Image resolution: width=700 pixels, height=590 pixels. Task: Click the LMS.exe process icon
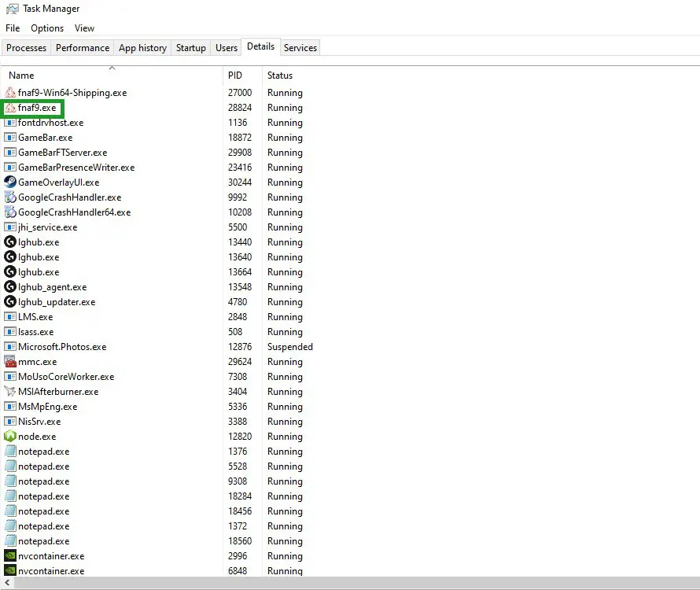coord(10,317)
